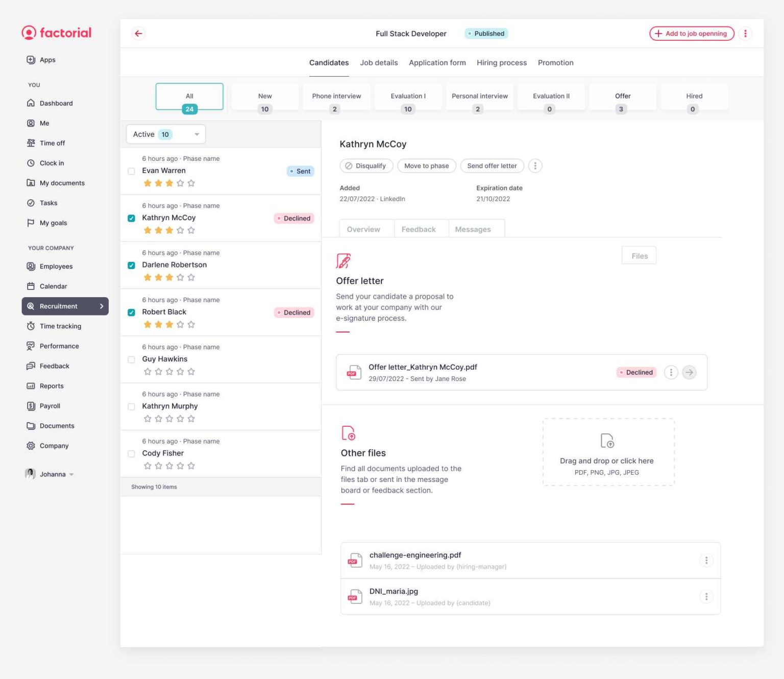Open options menu for DNI_maria.jpg
The width and height of the screenshot is (784, 679).
coord(706,597)
